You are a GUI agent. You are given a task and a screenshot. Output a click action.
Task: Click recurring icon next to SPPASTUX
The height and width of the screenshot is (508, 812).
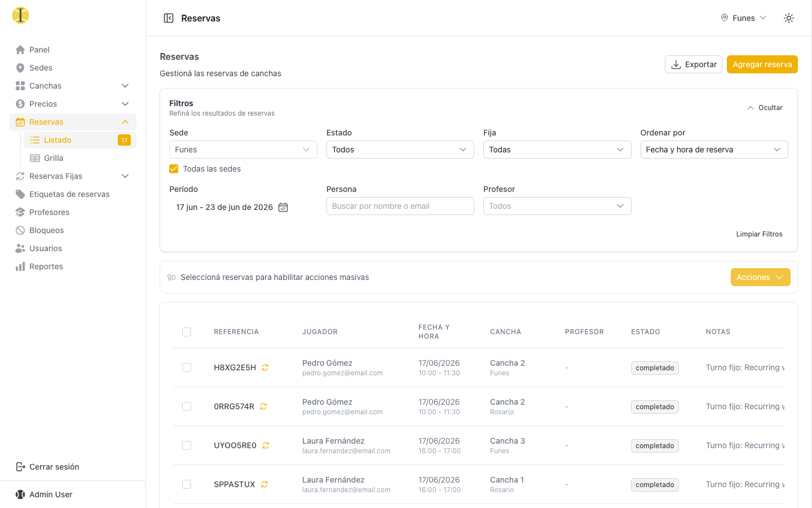pyautogui.click(x=264, y=484)
